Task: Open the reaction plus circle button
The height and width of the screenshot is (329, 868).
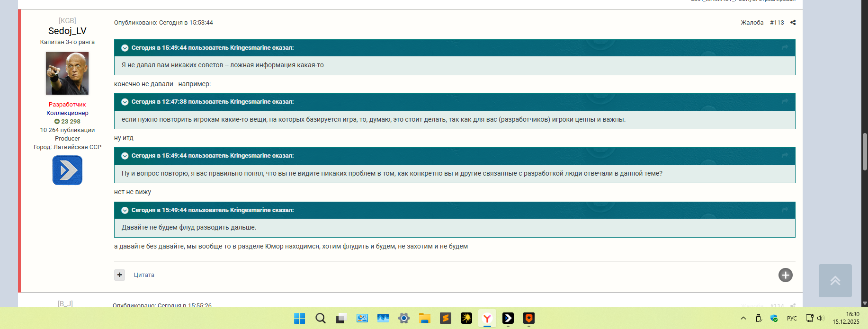Action: [x=785, y=275]
